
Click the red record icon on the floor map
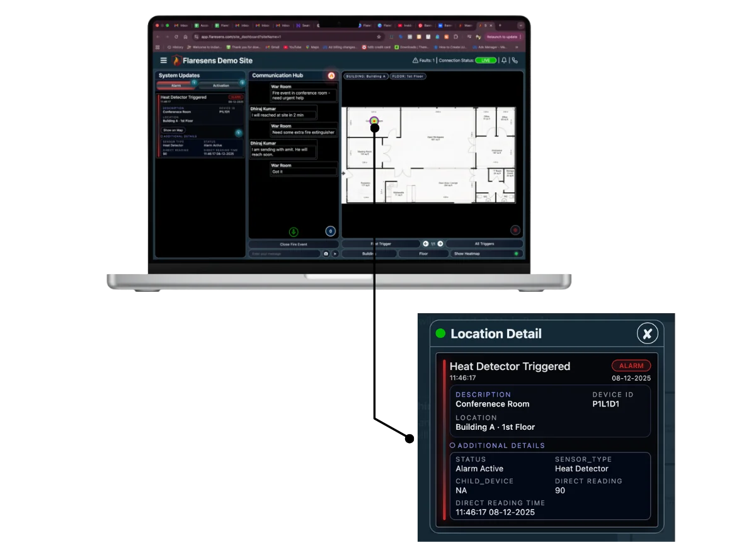click(x=515, y=231)
